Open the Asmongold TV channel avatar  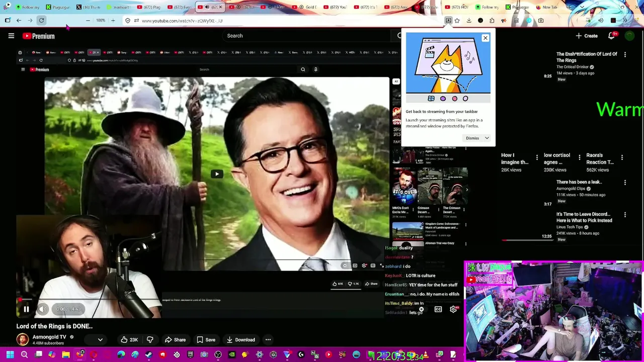click(23, 340)
